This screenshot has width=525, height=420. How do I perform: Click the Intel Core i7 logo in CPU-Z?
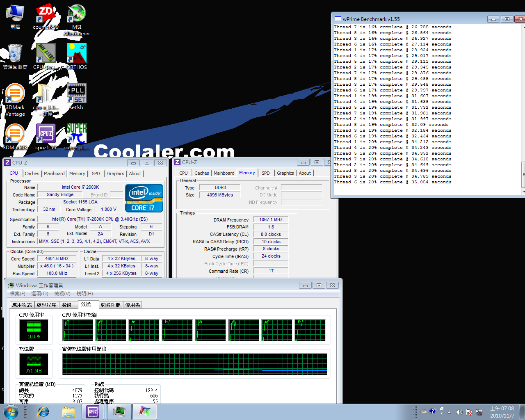(x=144, y=198)
